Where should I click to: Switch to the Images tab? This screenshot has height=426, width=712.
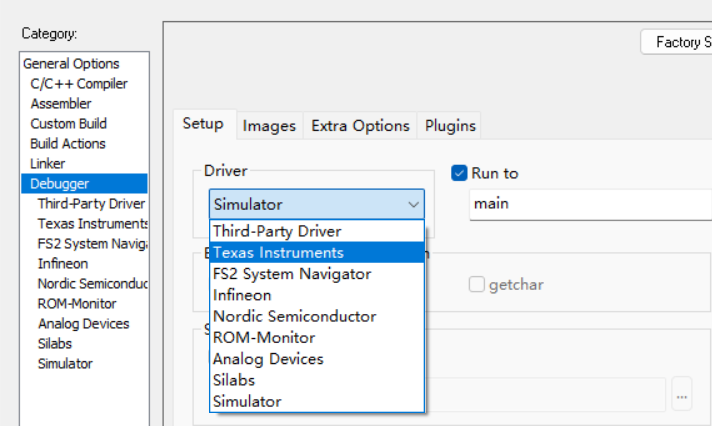point(269,125)
